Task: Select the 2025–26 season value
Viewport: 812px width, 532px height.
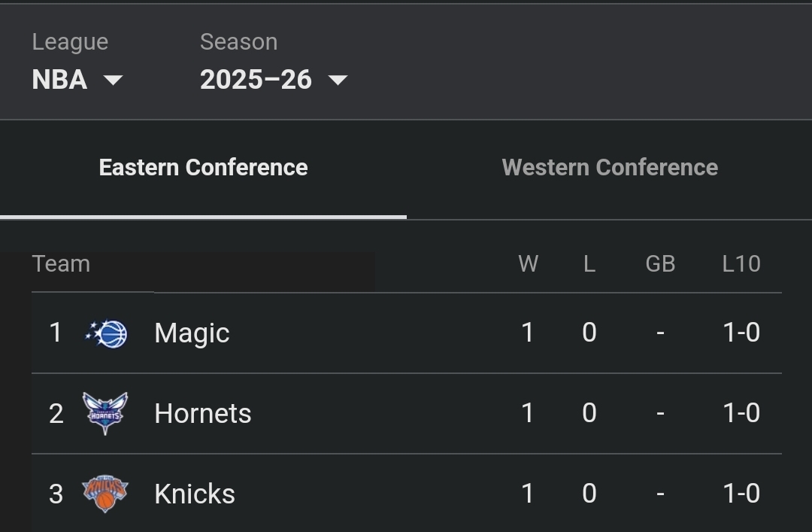Action: coord(256,80)
